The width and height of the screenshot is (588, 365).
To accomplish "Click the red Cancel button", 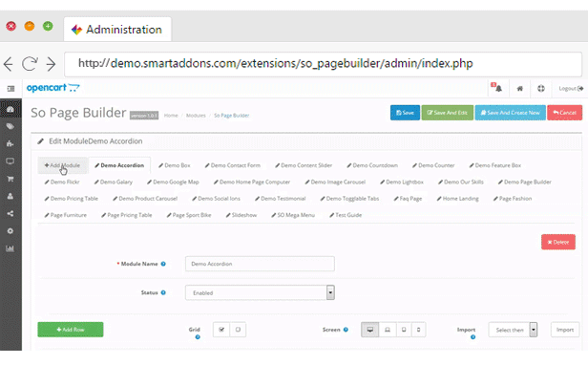I will coord(565,113).
